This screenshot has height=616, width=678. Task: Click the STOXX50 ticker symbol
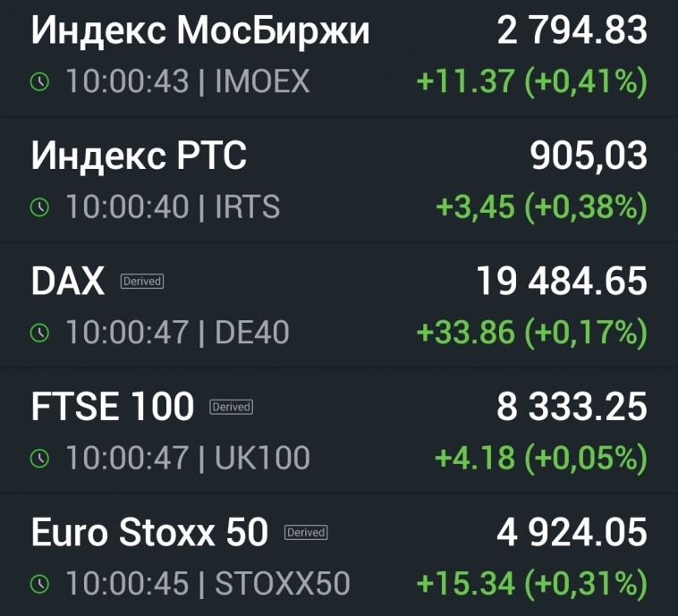(283, 584)
